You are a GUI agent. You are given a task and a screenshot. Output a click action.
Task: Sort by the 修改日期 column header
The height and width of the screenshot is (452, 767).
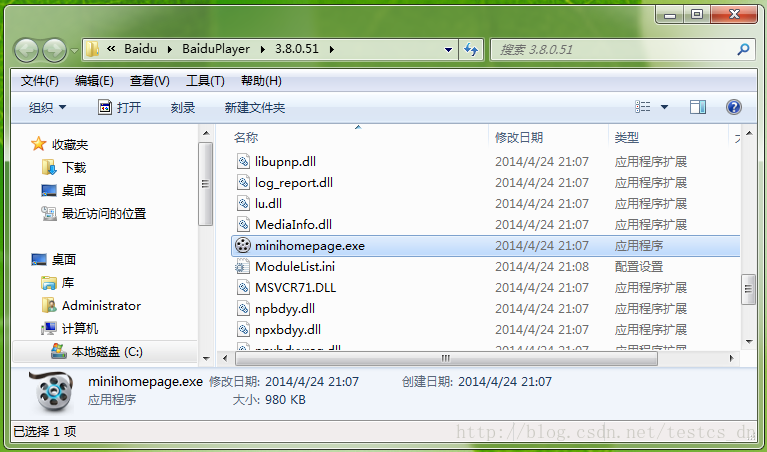[548, 137]
